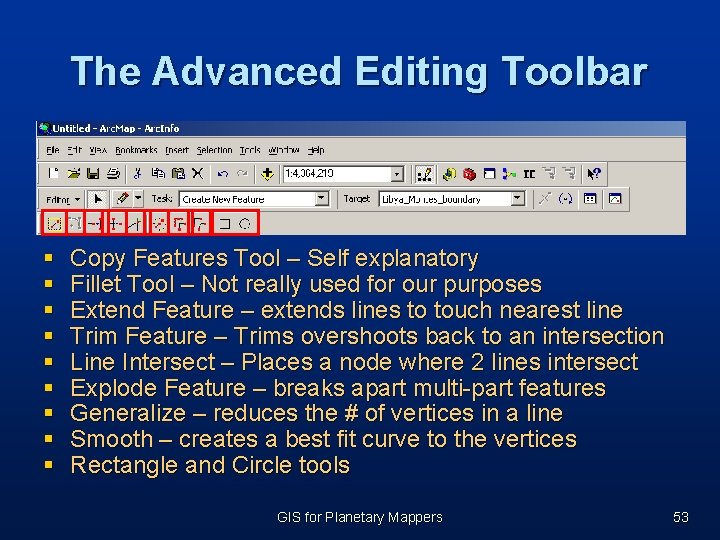This screenshot has height=540, width=720.
Task: Choose the Trim Feature tool
Action: pos(116,224)
